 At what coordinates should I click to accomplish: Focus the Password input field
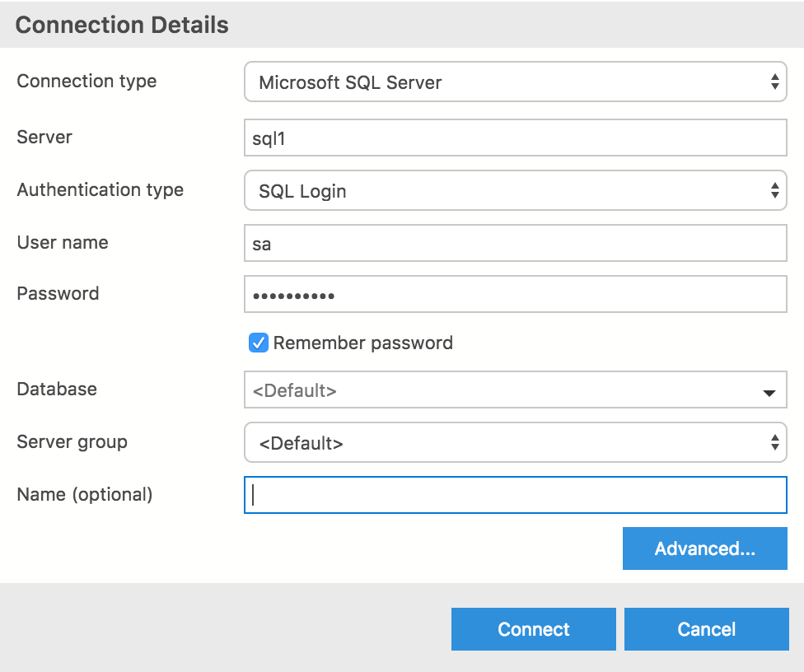coord(515,295)
